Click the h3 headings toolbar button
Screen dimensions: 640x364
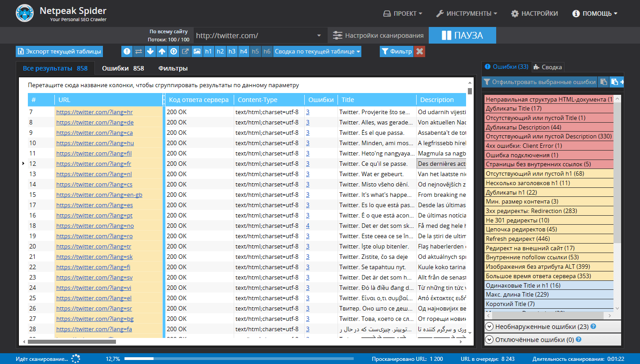(232, 52)
